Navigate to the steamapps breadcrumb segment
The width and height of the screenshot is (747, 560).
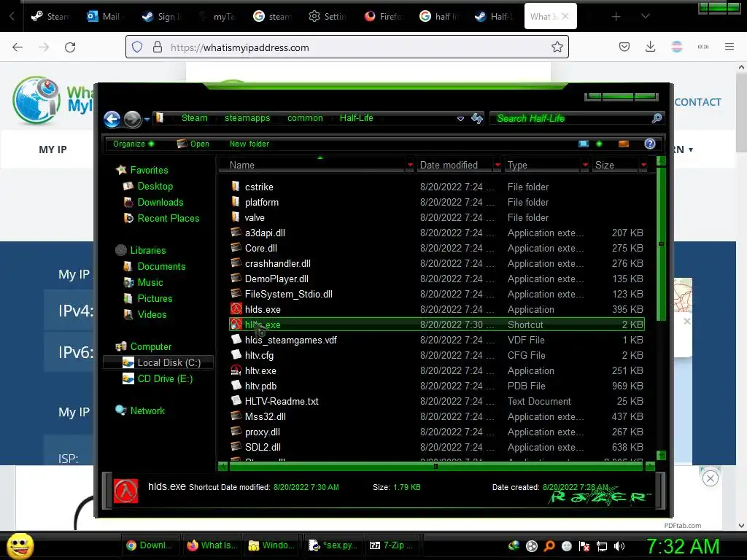coord(247,118)
